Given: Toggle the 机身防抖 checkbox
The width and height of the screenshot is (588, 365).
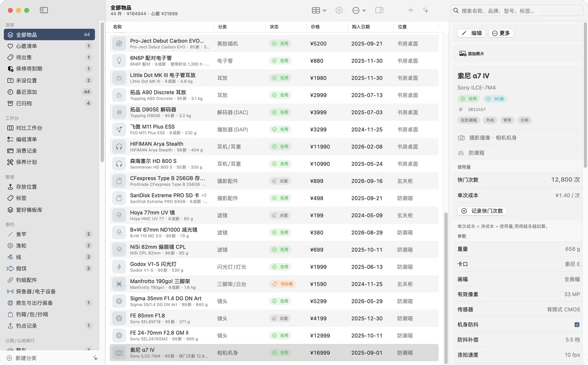Looking at the screenshot, I should click(577, 325).
